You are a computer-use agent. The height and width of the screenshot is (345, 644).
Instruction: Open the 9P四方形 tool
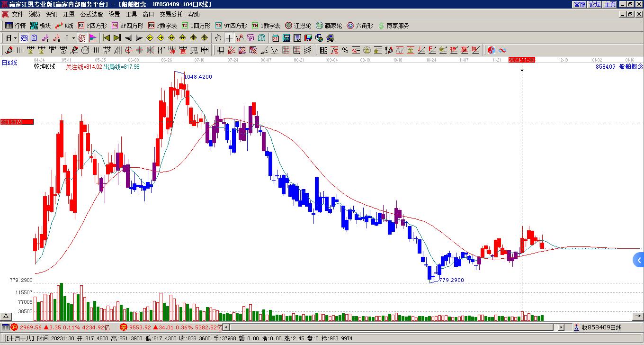(127, 26)
